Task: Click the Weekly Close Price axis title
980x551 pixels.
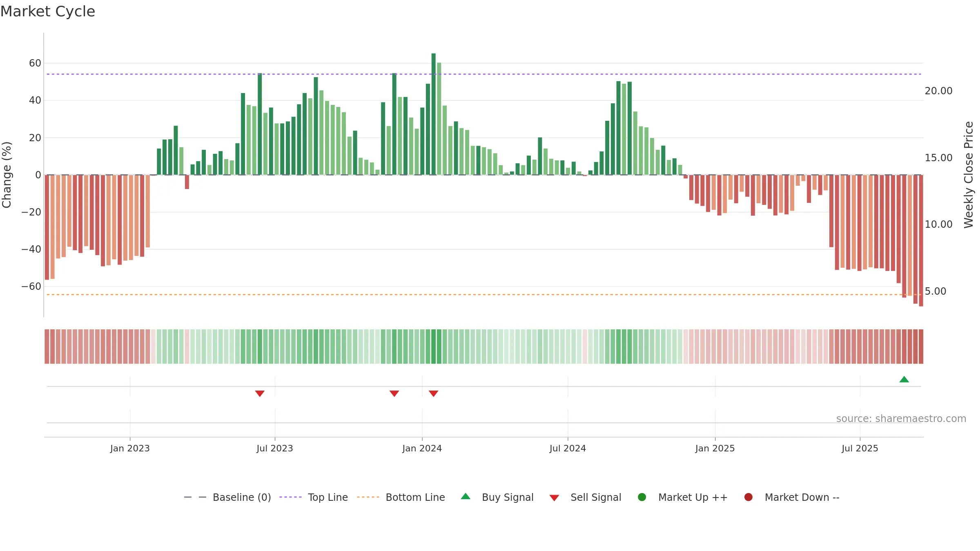Action: [969, 175]
